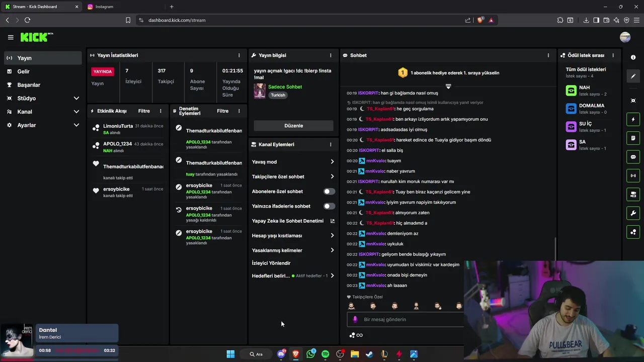Screen dimensions: 644x362
Task: Click the Düzenle button
Action: coord(293,126)
